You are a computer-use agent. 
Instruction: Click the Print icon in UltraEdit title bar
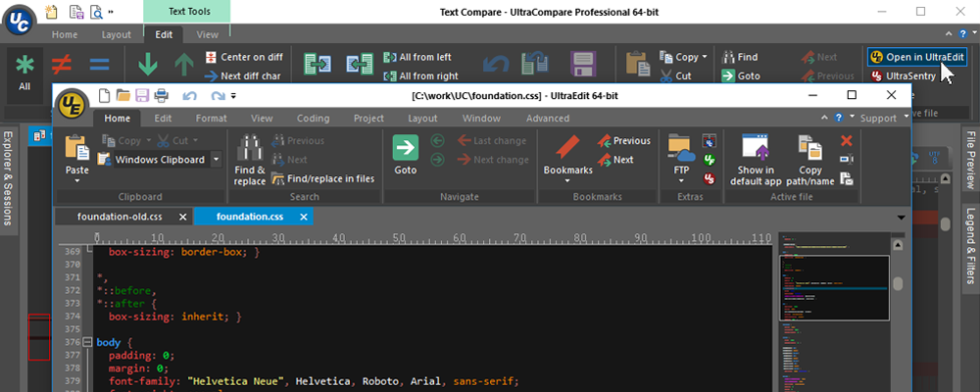[162, 96]
